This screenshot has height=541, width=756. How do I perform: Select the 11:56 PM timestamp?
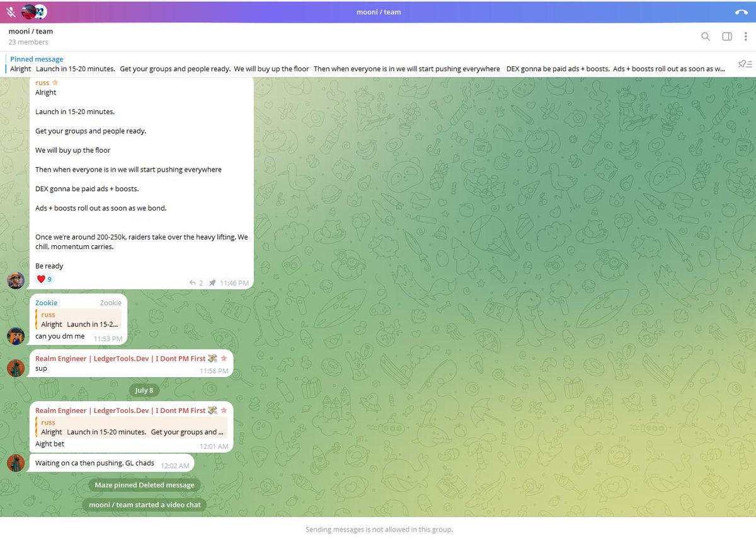(x=214, y=371)
